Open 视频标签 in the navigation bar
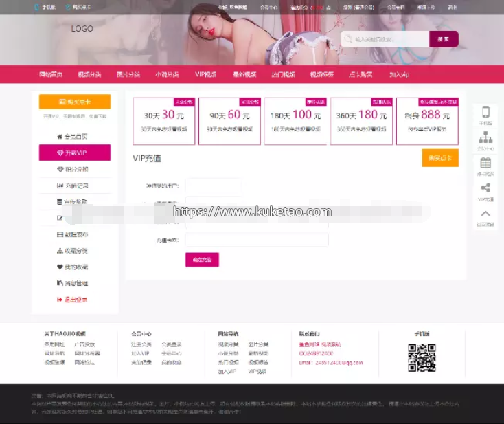 322,75
